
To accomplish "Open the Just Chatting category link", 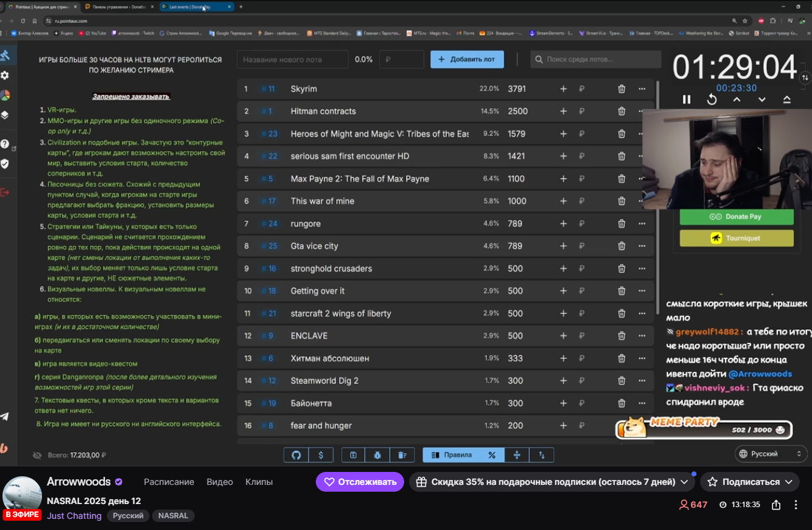I will click(74, 516).
